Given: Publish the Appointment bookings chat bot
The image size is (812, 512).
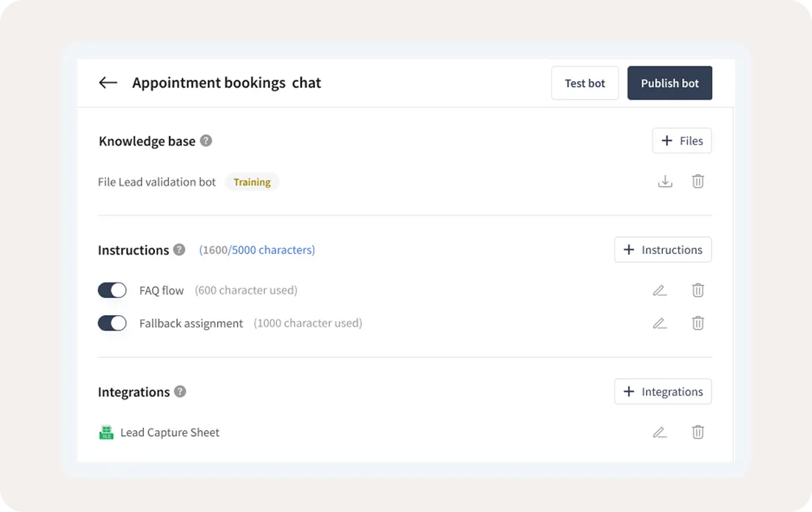Looking at the screenshot, I should (670, 83).
